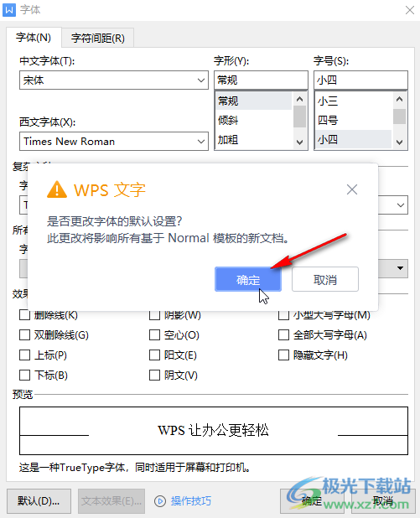Select 四号 in the 字号 list
420x518 pixels.
click(353, 120)
